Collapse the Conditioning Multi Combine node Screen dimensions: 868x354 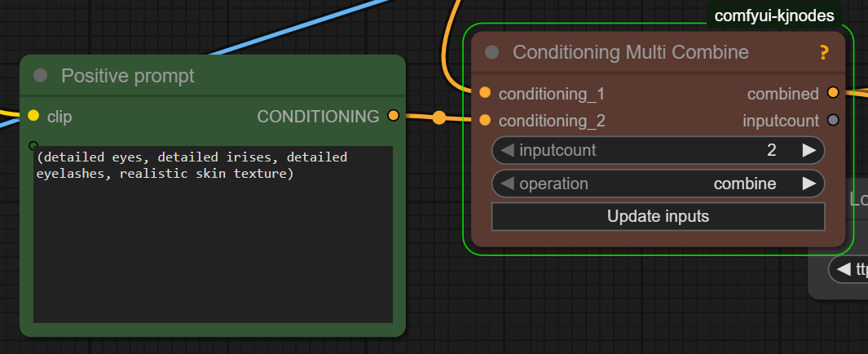click(x=492, y=53)
